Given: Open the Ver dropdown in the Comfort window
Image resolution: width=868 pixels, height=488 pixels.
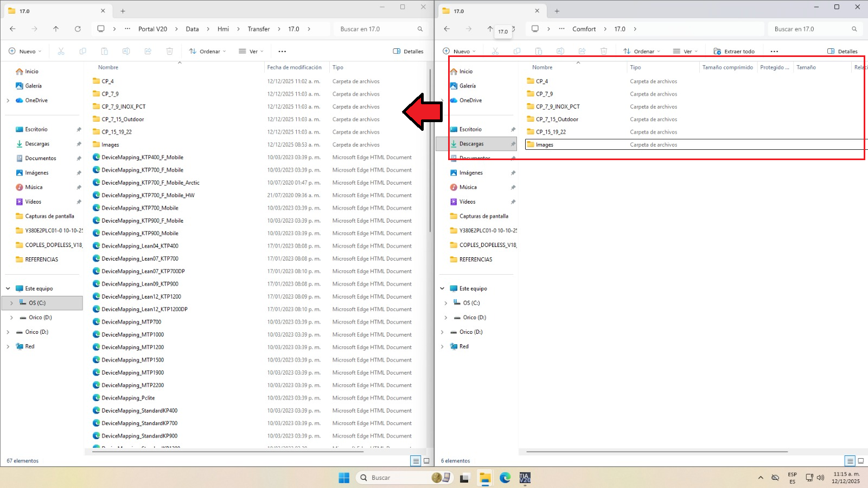Looking at the screenshot, I should [685, 51].
